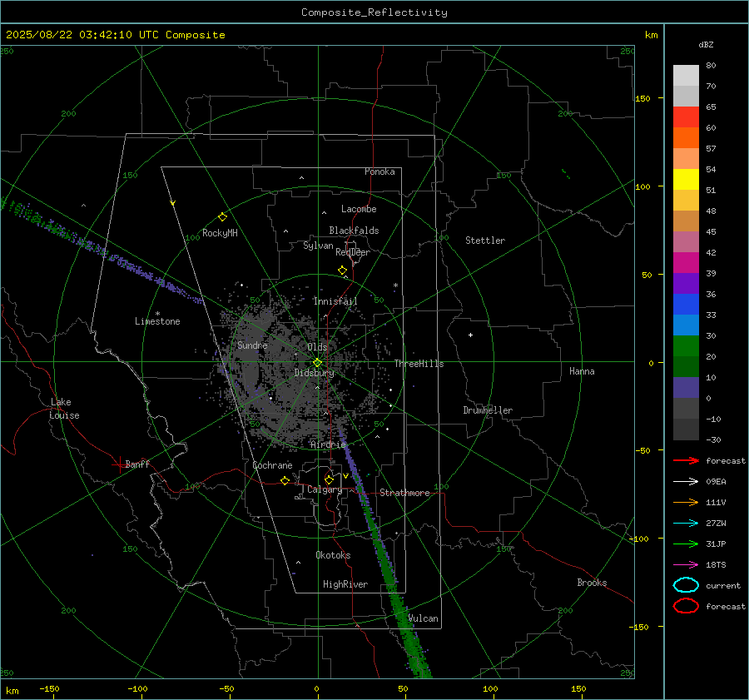The width and height of the screenshot is (749, 700).
Task: Click the Strathmore label on map
Action: coord(404,493)
